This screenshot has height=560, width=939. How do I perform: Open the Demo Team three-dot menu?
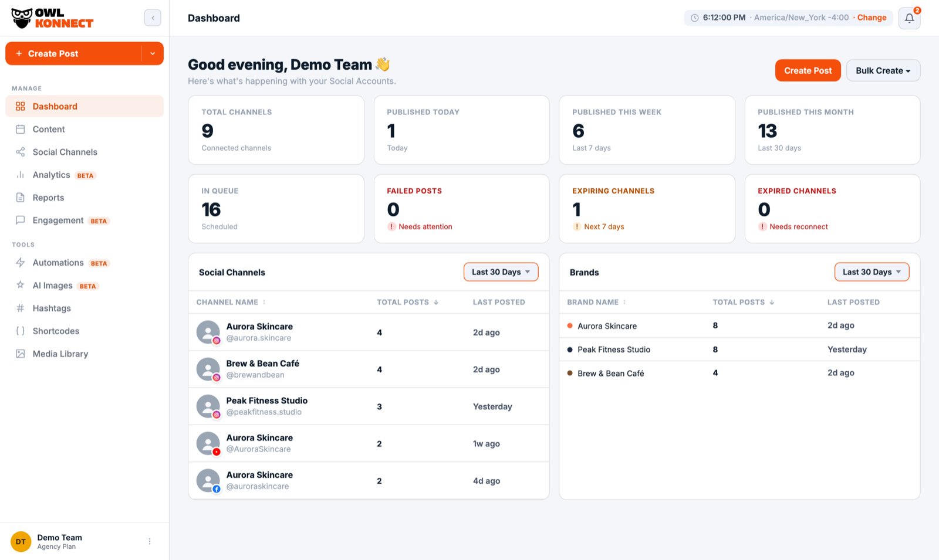click(150, 541)
